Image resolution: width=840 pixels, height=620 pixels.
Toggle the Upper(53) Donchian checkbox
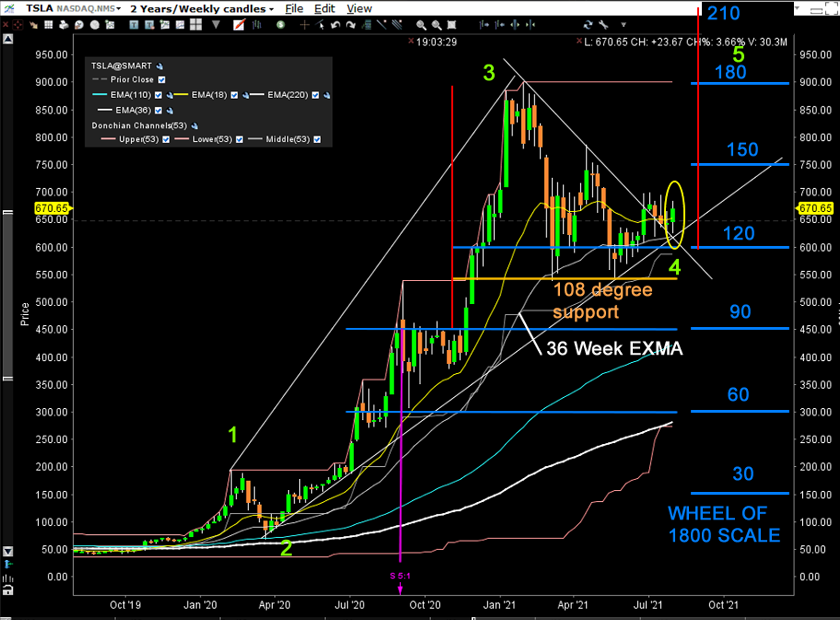(x=166, y=139)
